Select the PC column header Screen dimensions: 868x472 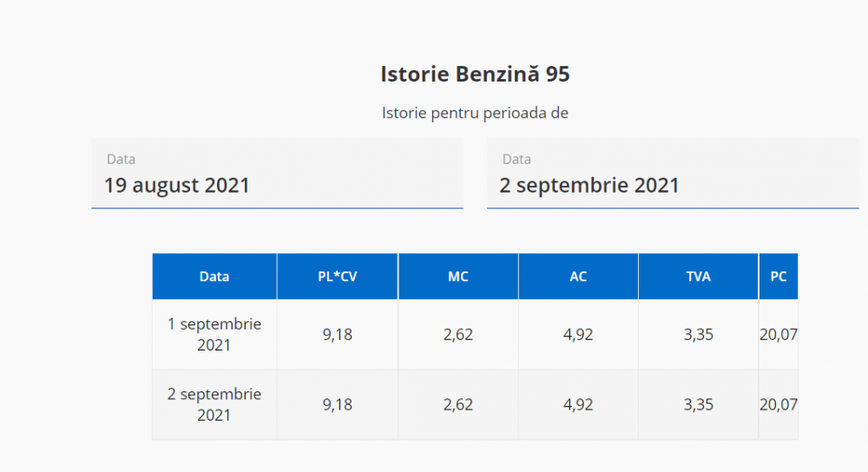[779, 277]
